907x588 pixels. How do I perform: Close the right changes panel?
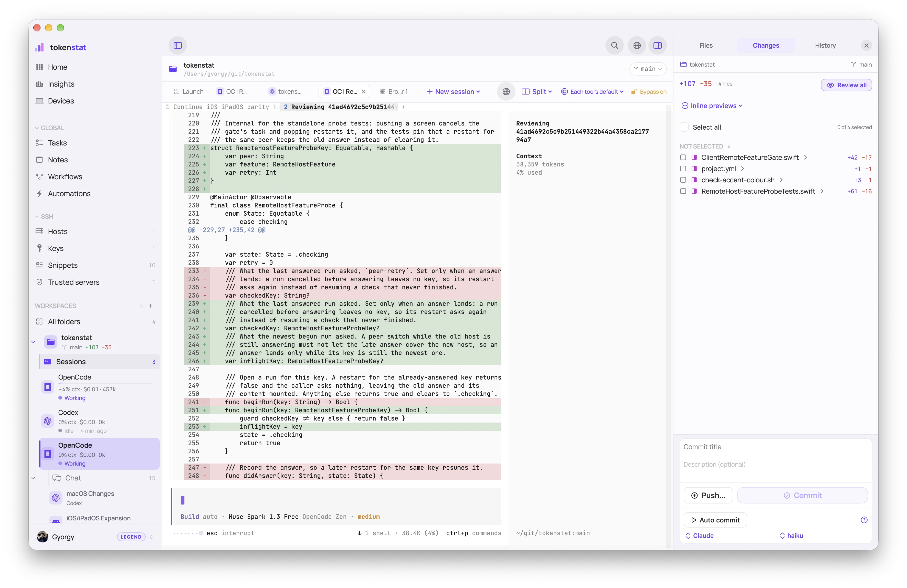click(866, 45)
